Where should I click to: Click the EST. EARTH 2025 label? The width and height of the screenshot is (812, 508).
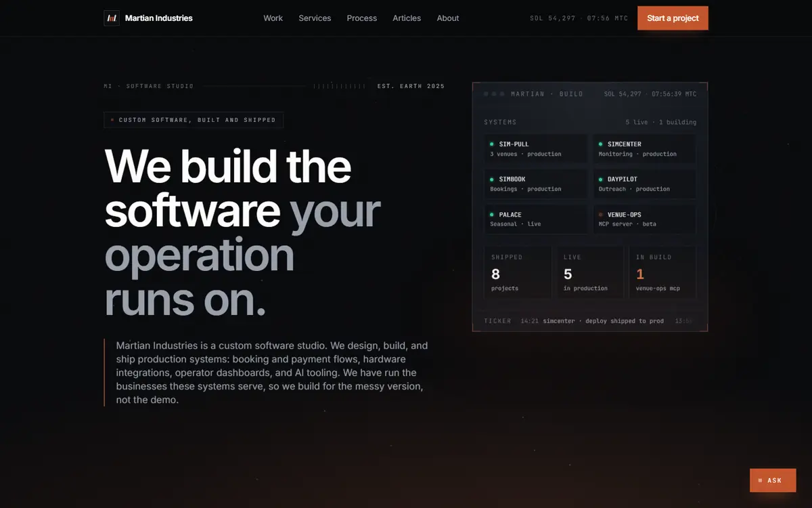tap(411, 86)
